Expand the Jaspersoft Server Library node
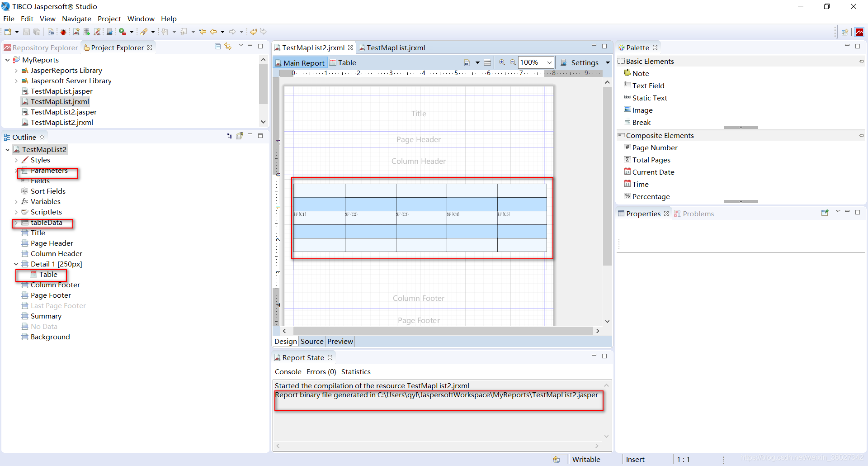Screen dimensions: 868x466 16,81
